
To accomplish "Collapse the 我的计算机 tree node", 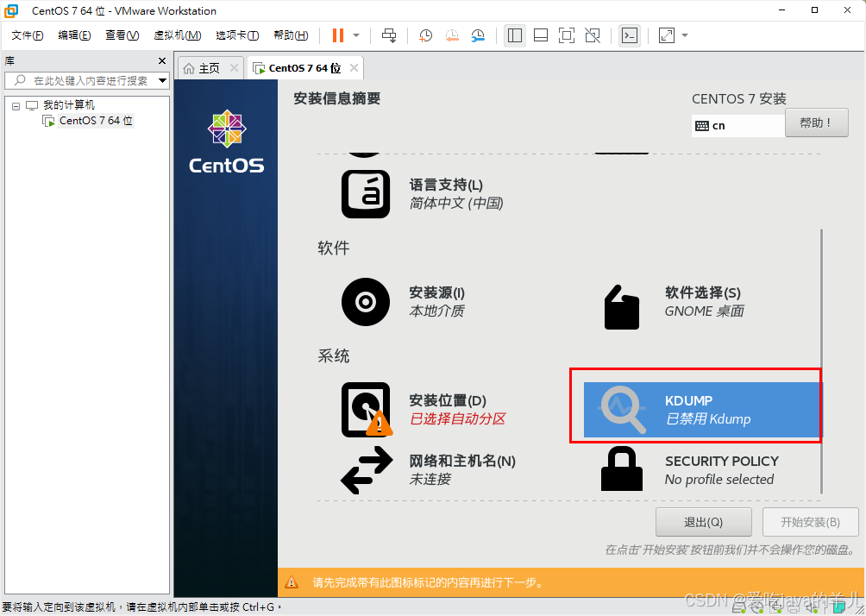I will 16,105.
